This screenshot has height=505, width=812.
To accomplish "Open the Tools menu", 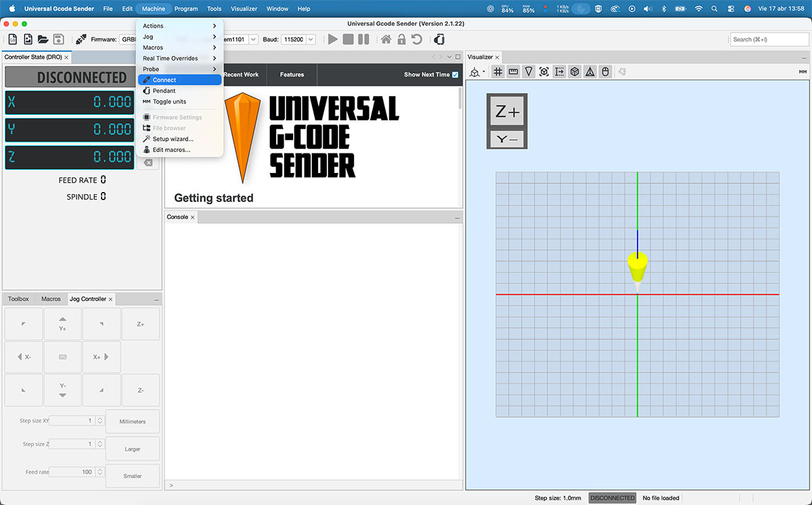I will [x=214, y=9].
